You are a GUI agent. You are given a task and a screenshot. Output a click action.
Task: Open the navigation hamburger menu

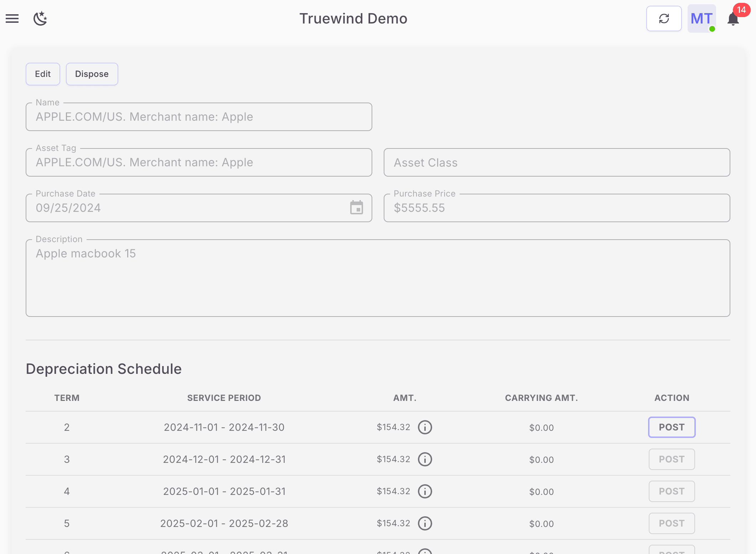(12, 19)
